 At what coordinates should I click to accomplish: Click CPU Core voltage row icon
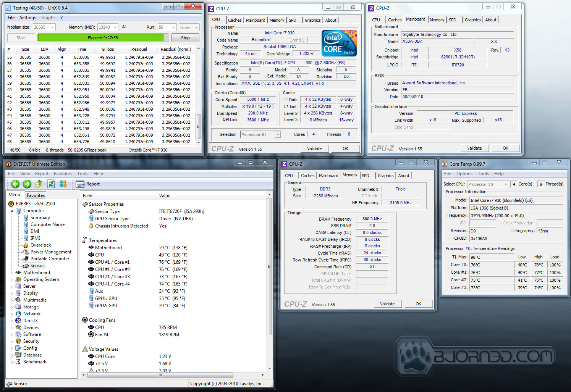pos(91,357)
